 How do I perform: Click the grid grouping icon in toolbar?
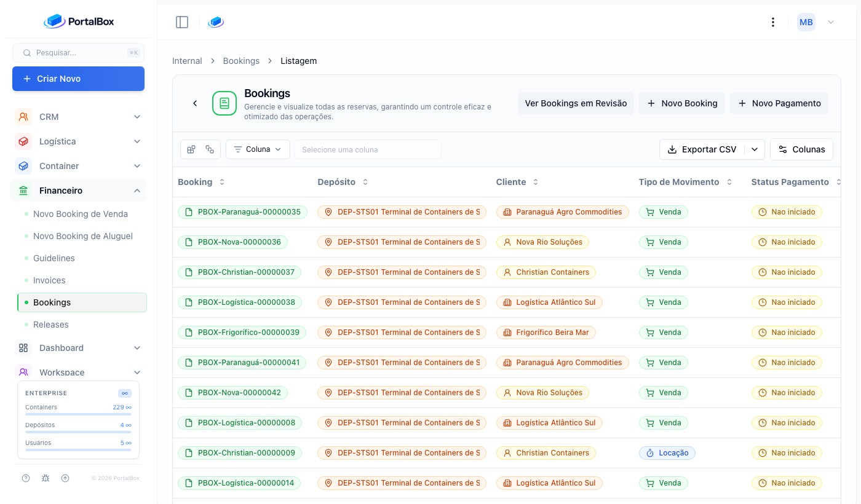click(x=191, y=149)
